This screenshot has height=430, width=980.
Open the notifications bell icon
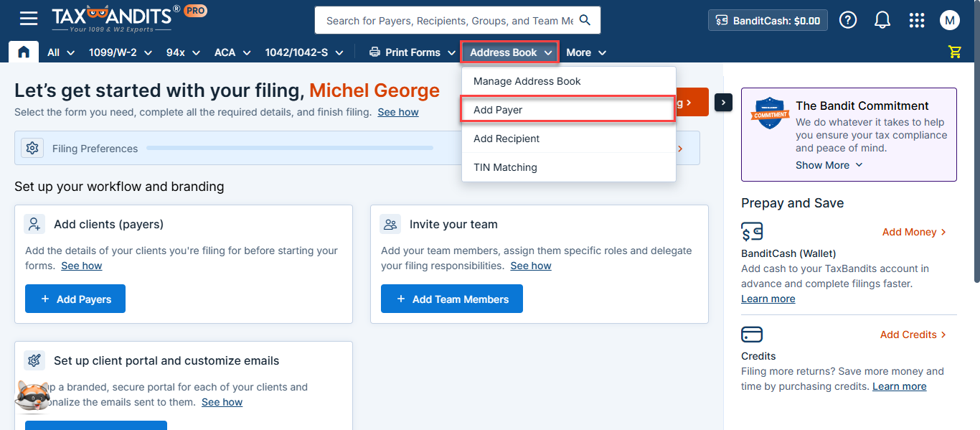pyautogui.click(x=882, y=20)
